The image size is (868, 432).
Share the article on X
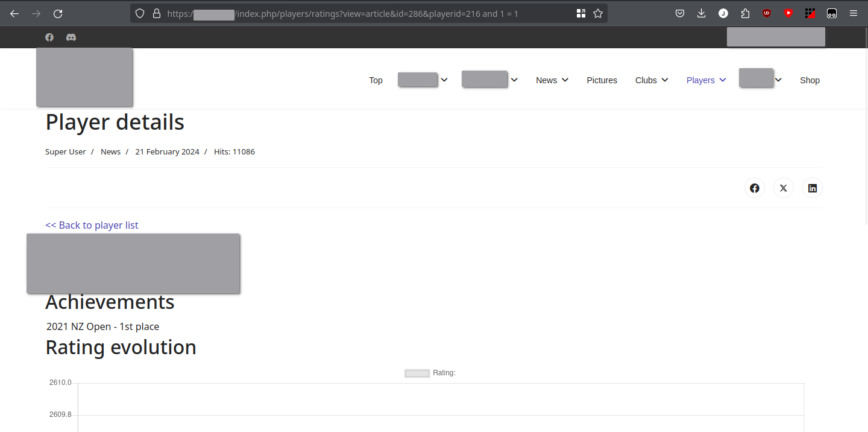point(783,188)
